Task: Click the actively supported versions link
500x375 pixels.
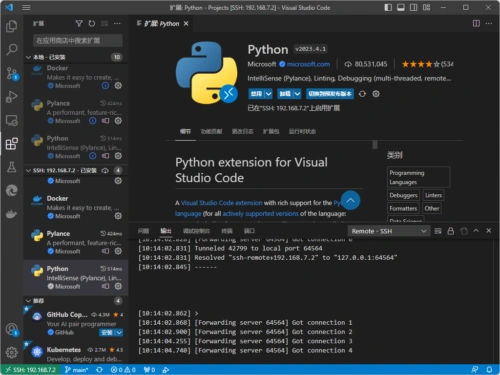Action: click(x=260, y=213)
